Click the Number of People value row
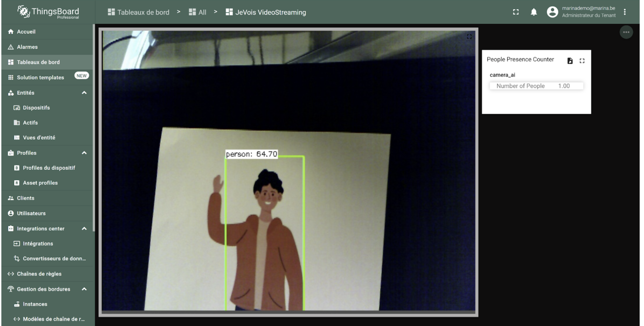Viewport: 644px width, 326px height. [536, 86]
